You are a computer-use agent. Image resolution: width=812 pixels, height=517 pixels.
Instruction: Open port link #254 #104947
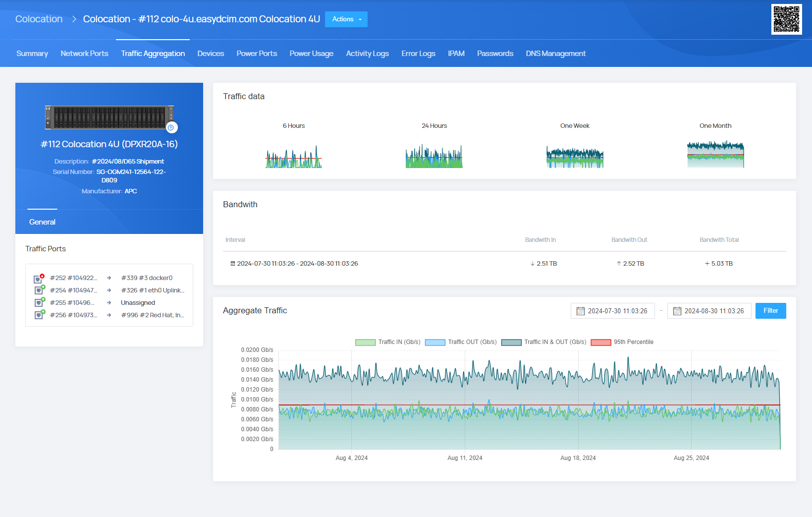pos(73,290)
